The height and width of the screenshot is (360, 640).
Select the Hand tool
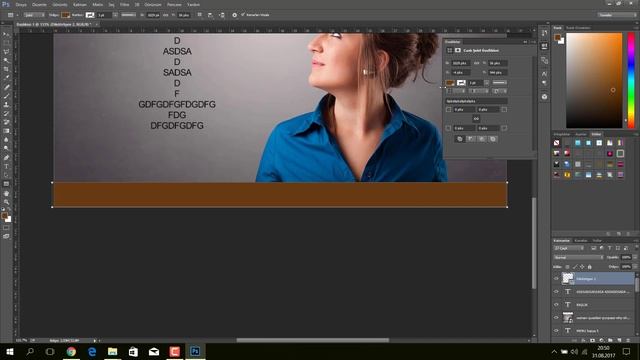6,193
